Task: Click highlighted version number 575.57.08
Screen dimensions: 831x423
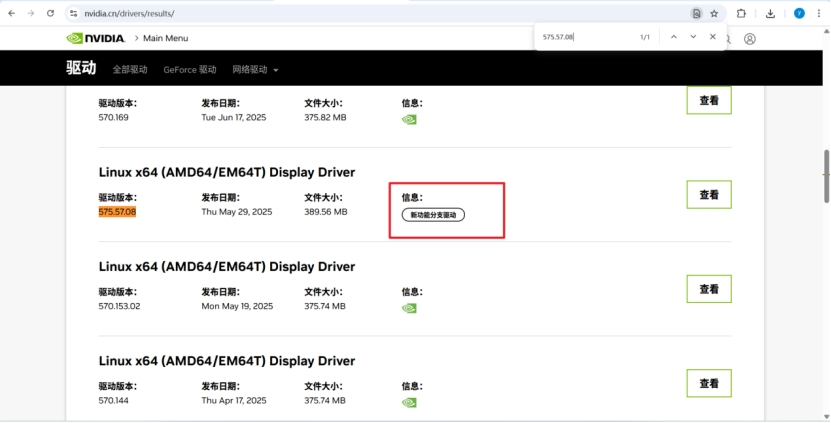Action: click(x=117, y=212)
